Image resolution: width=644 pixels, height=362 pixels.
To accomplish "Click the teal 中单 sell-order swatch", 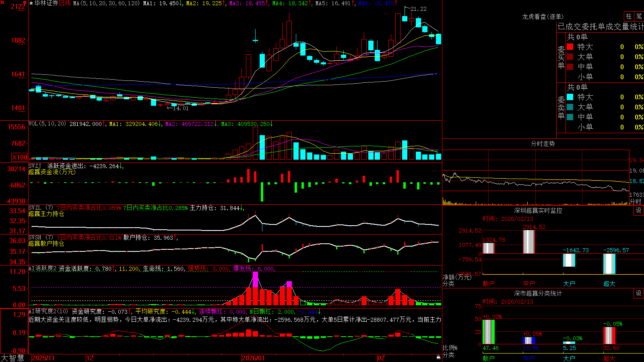I will 570,117.
